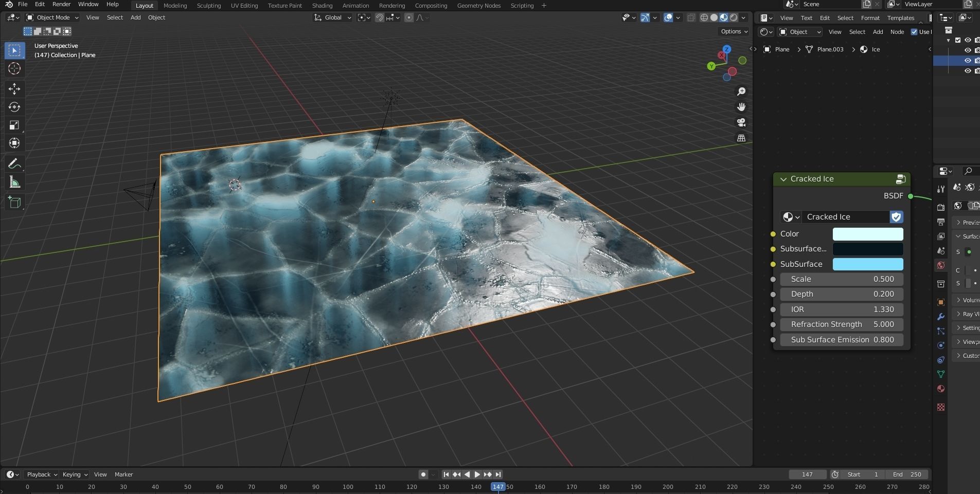Screen dimensions: 980x494
Task: Collapse the Cracked Ice node
Action: coord(783,179)
